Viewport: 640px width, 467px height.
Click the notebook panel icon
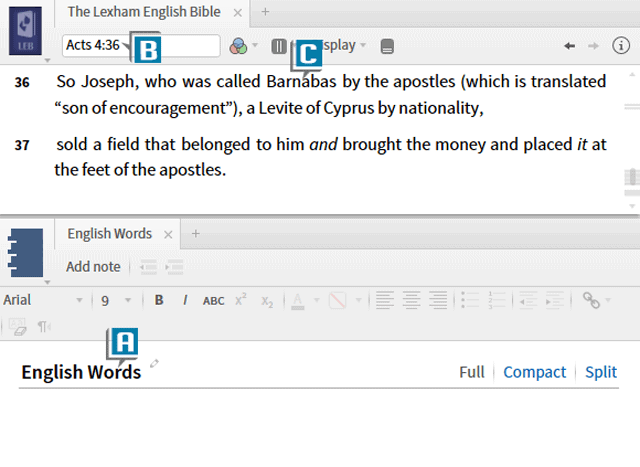[25, 253]
